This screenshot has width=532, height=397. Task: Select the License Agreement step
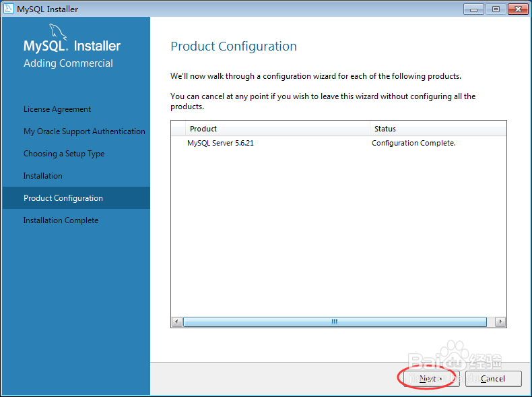click(x=57, y=109)
